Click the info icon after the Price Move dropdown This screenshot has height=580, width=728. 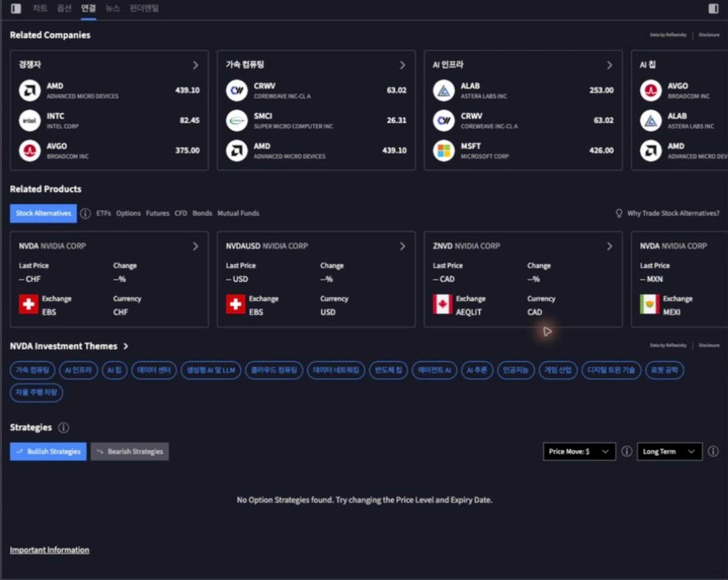click(627, 451)
